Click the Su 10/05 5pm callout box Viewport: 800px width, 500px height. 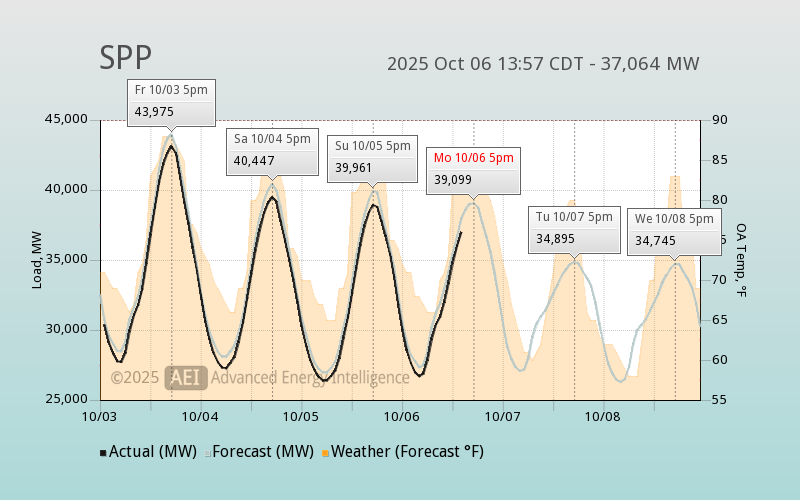click(x=373, y=157)
